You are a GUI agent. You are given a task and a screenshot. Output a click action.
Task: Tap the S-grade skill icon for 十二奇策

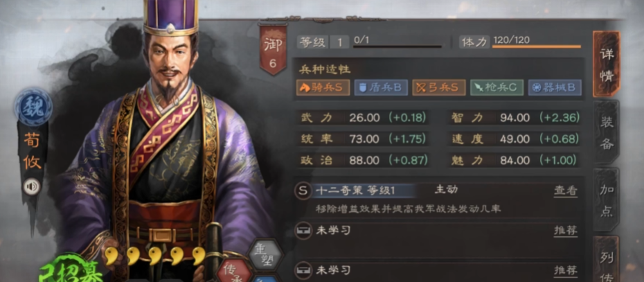pos(303,191)
